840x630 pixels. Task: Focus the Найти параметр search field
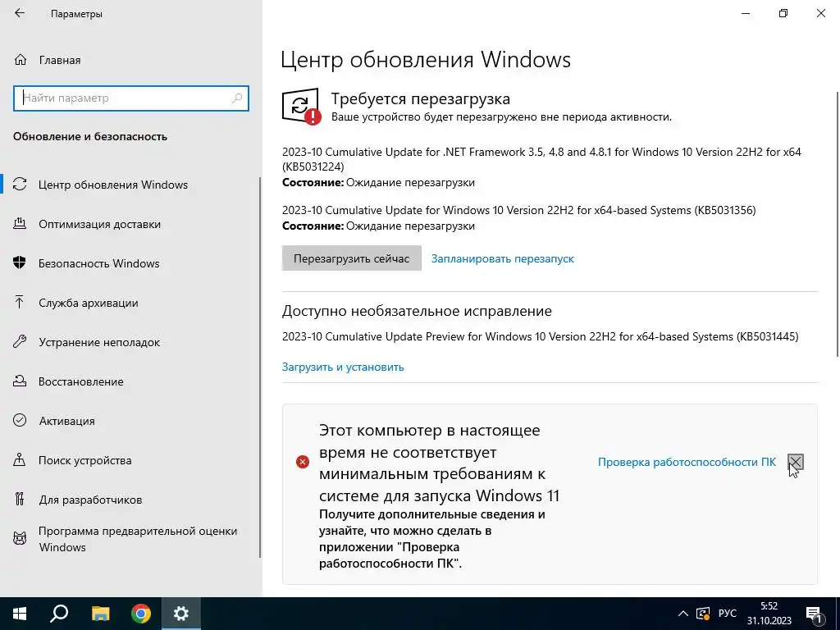click(x=131, y=98)
